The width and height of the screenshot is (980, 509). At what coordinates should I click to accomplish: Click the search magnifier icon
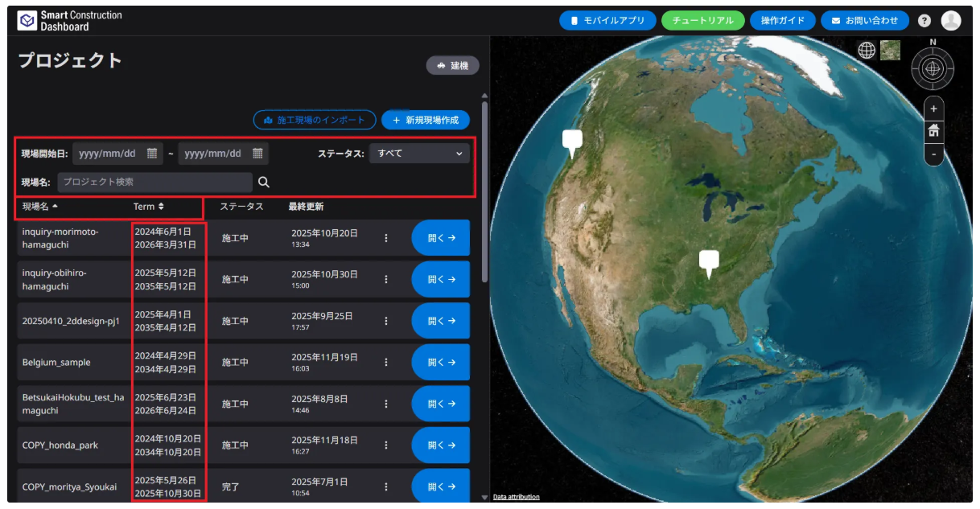point(263,183)
